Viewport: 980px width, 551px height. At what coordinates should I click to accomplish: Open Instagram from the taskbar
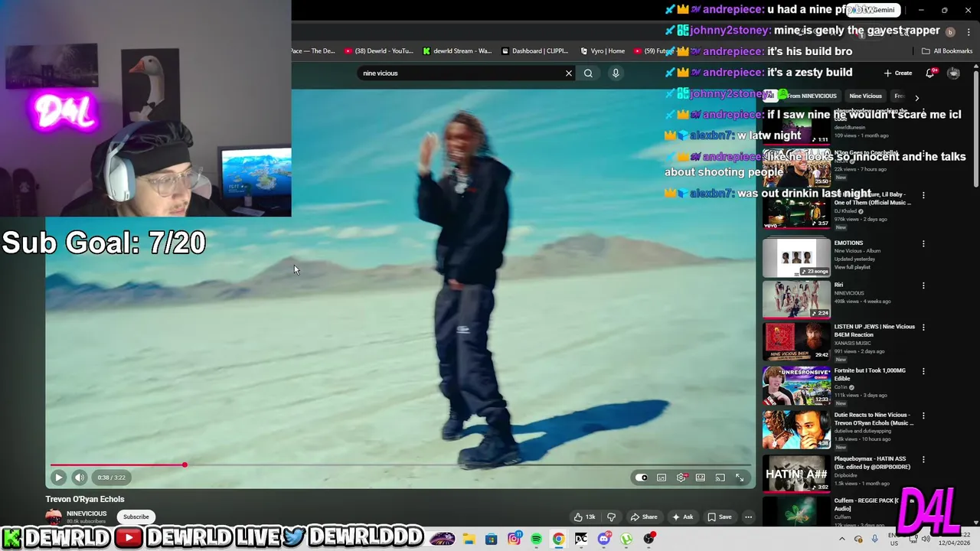(x=514, y=540)
